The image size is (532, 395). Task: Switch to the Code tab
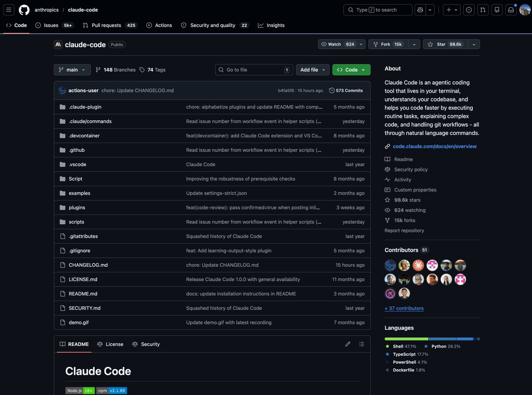(x=16, y=25)
